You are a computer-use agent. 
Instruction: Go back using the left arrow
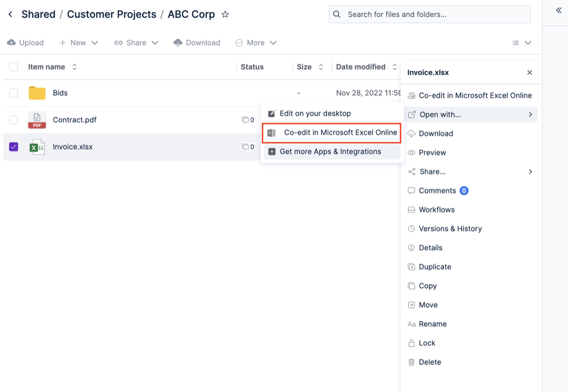10,14
